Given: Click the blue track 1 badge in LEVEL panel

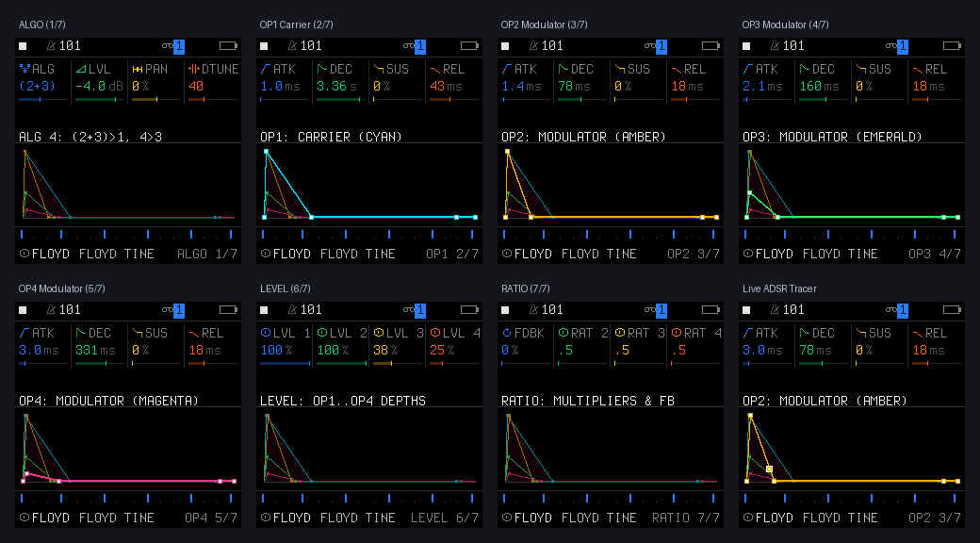Looking at the screenshot, I should pos(420,309).
